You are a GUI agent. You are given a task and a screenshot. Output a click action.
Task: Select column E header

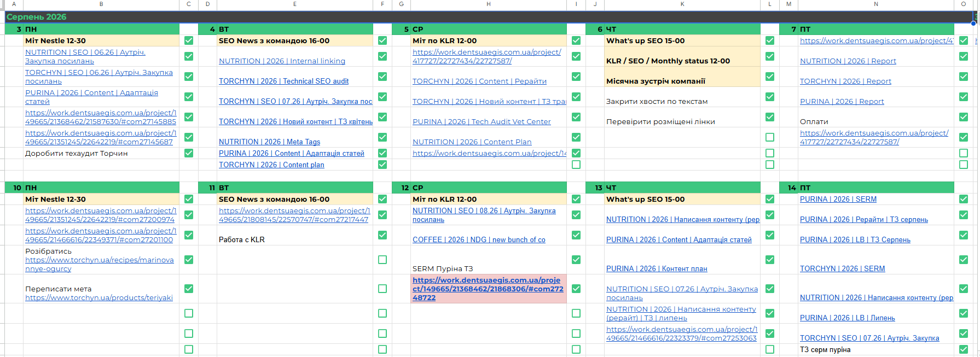[295, 4]
